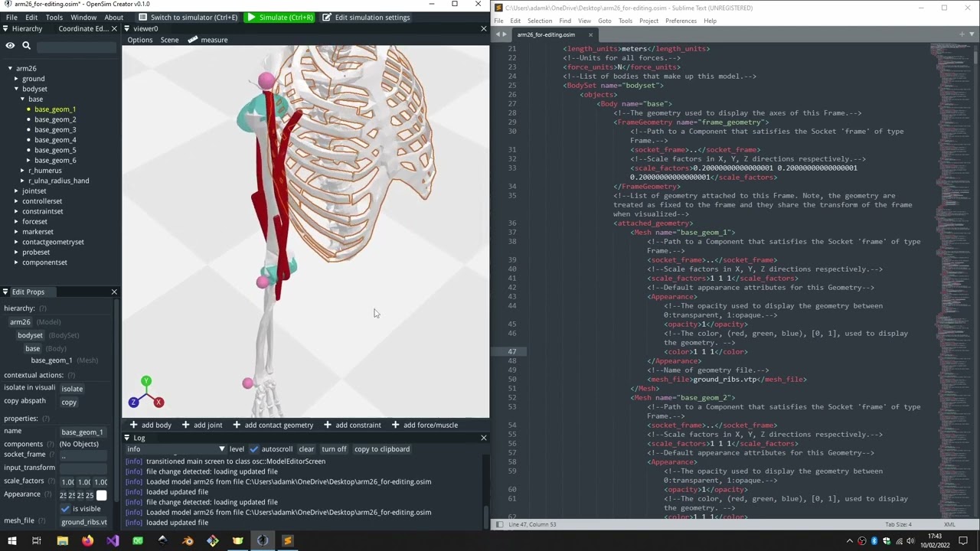The width and height of the screenshot is (980, 551).
Task: Select base_geom_5 in the hierarchy
Action: tap(55, 150)
